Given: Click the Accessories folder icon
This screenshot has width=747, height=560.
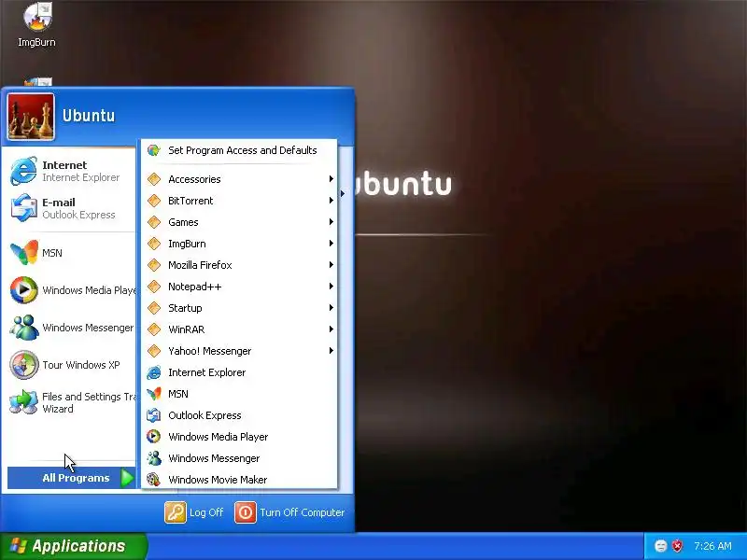Looking at the screenshot, I should point(154,179).
